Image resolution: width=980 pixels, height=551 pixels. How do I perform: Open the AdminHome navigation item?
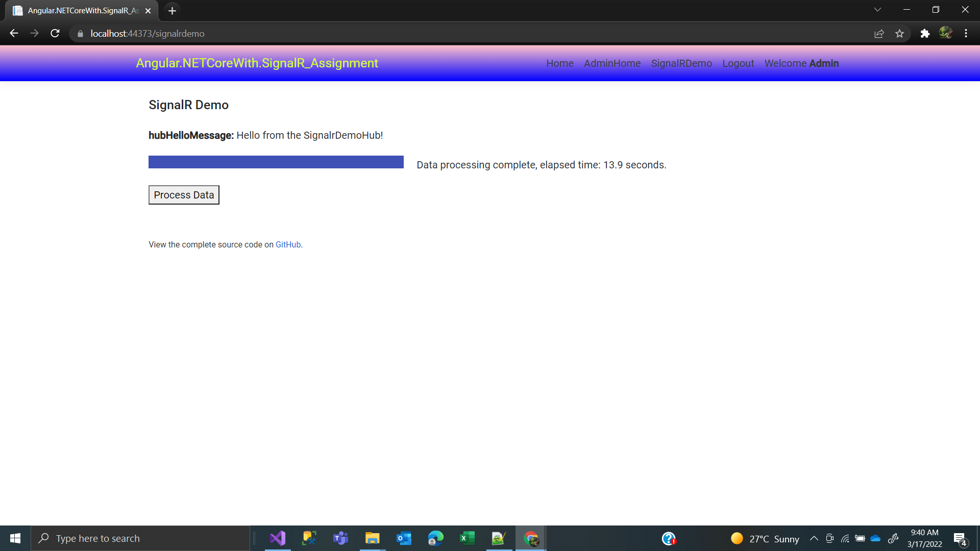(612, 63)
